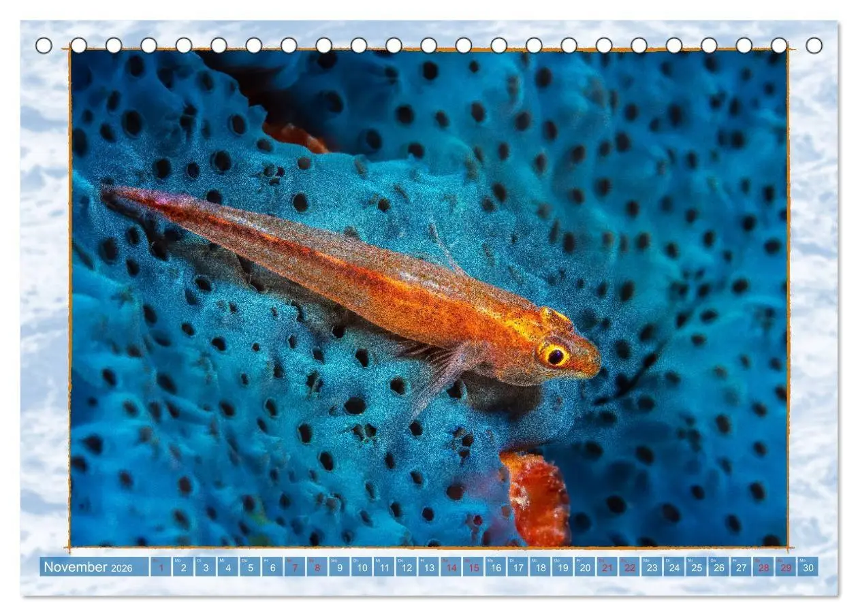Pick the red Saturday 7 cell

pyautogui.click(x=295, y=567)
